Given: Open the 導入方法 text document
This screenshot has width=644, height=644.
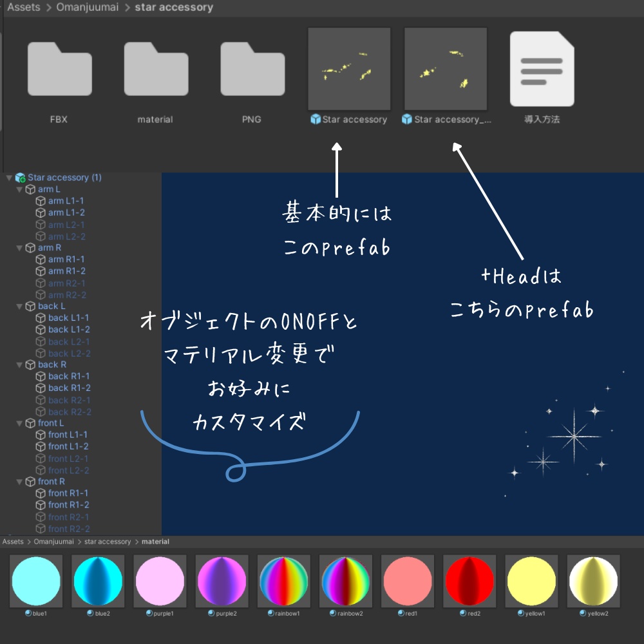Looking at the screenshot, I should point(542,69).
